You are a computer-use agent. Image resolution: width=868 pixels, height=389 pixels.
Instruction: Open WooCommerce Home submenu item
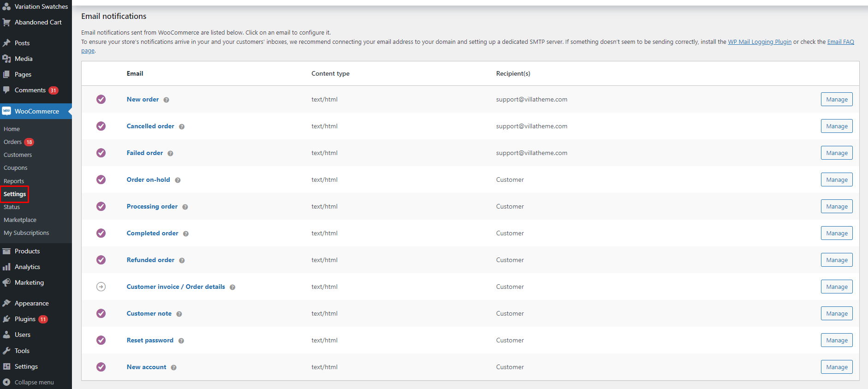(12, 129)
